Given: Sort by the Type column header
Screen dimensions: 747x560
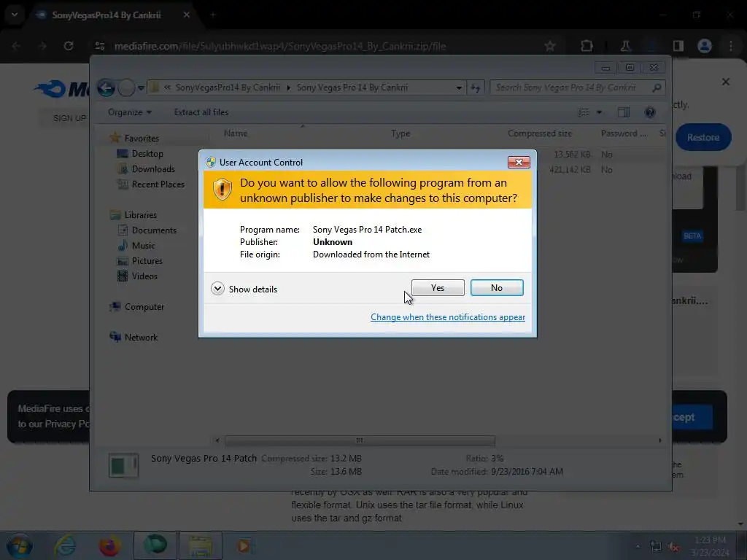Looking at the screenshot, I should pyautogui.click(x=400, y=134).
